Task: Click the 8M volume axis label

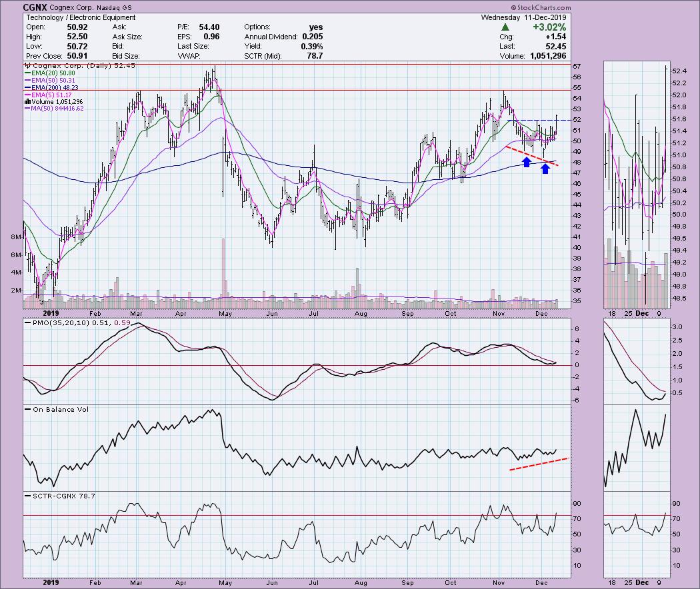Action: click(x=16, y=237)
